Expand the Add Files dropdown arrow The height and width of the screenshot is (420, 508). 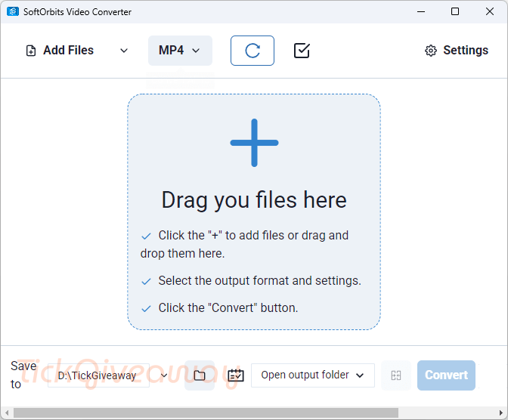(x=124, y=51)
